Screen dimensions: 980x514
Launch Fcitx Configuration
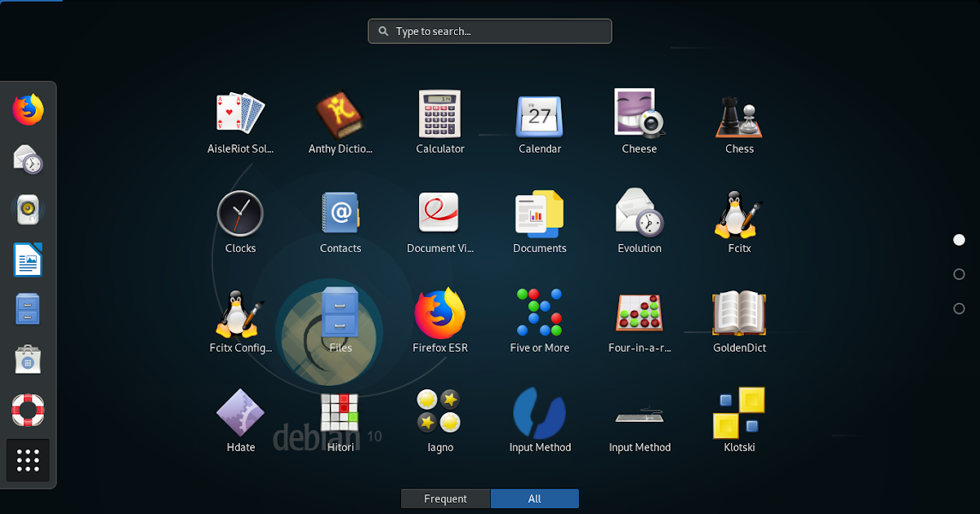point(240,314)
